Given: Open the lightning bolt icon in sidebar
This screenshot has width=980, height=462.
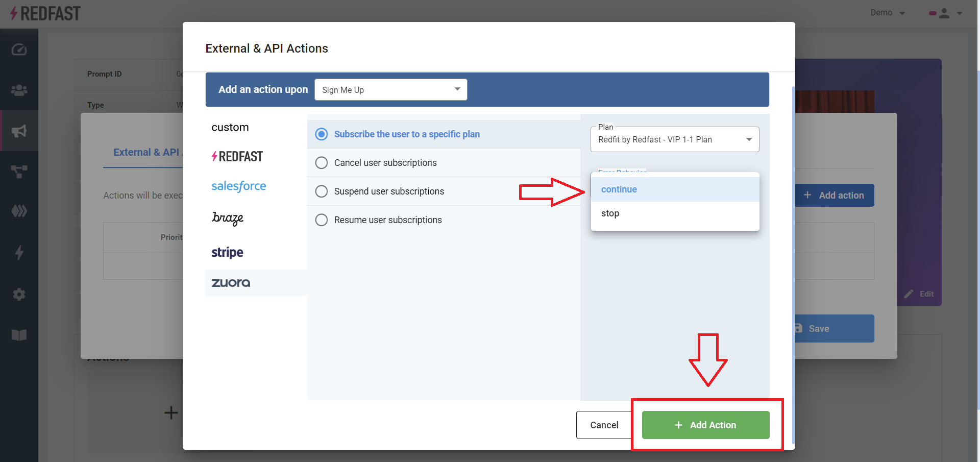Looking at the screenshot, I should coord(19,252).
